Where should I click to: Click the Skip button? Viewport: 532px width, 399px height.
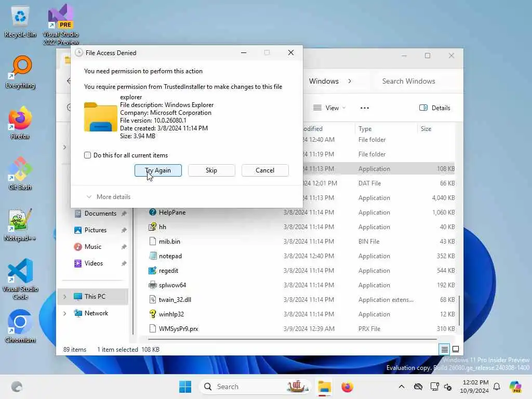point(211,170)
